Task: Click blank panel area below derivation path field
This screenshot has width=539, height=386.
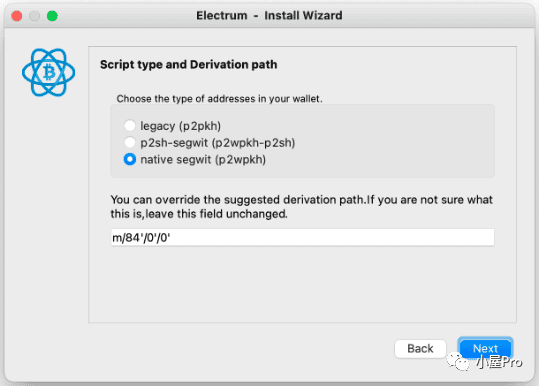Action: pos(302,285)
